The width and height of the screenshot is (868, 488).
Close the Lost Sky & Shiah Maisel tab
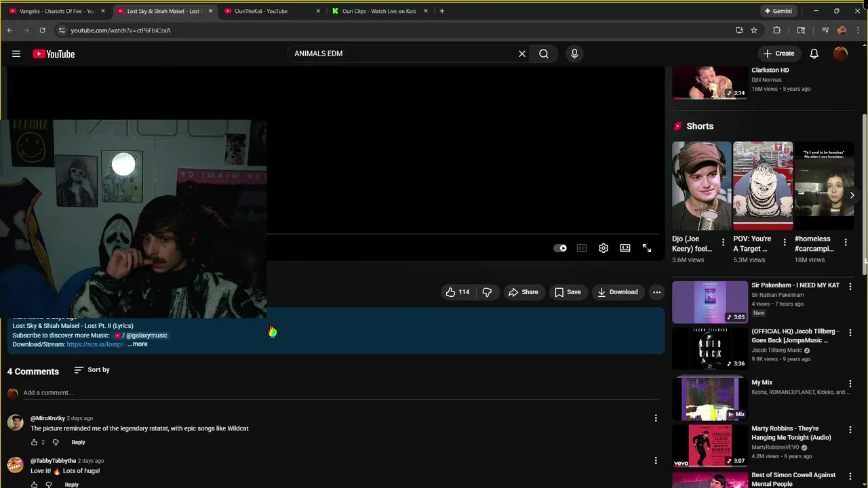pyautogui.click(x=210, y=11)
